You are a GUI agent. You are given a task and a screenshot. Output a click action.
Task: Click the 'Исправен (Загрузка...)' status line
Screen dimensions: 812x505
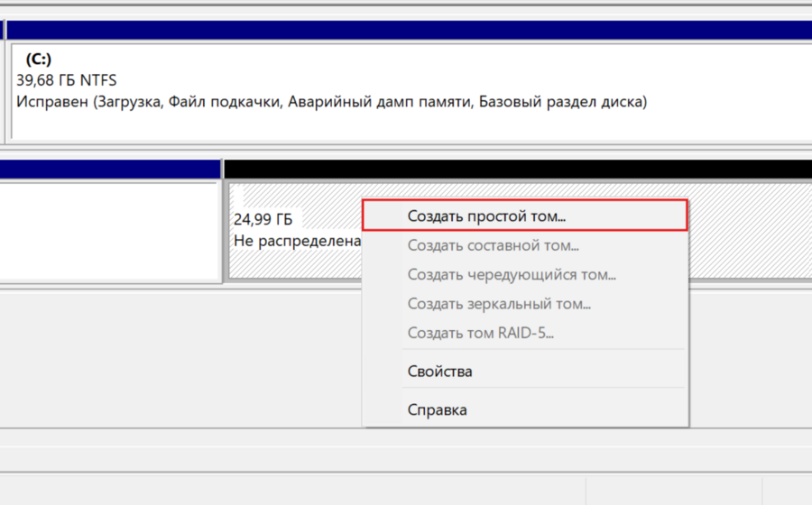(331, 101)
